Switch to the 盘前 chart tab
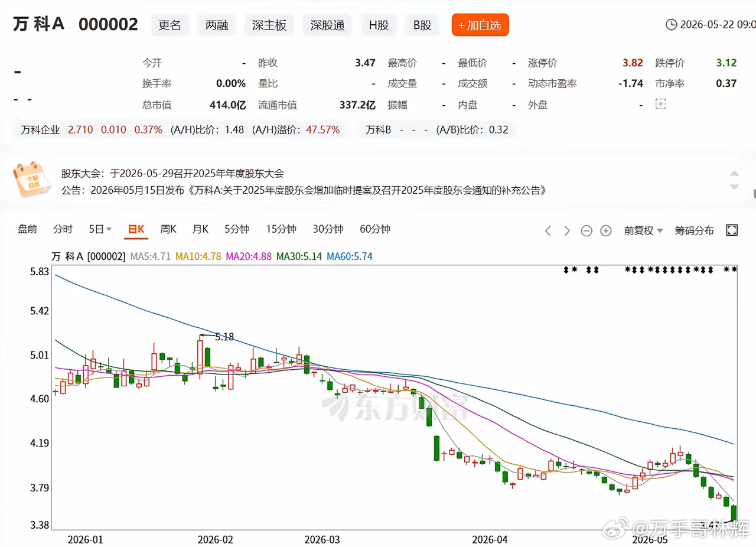This screenshot has height=547, width=756. coord(27,229)
